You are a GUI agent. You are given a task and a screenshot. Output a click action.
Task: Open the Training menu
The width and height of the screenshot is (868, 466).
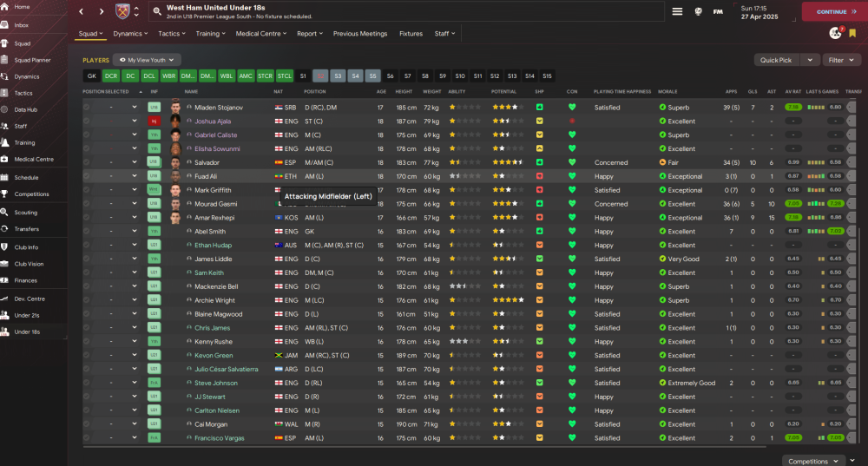point(210,34)
